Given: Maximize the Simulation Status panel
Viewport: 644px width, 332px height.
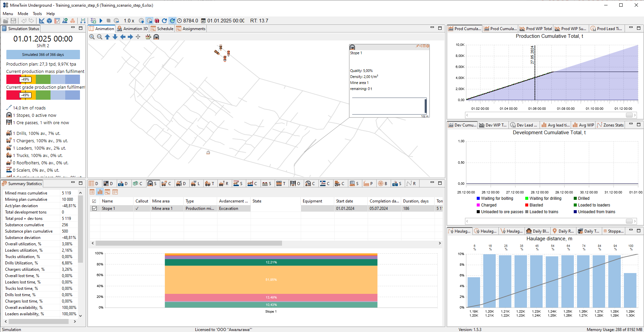Looking at the screenshot, I should click(x=81, y=28).
